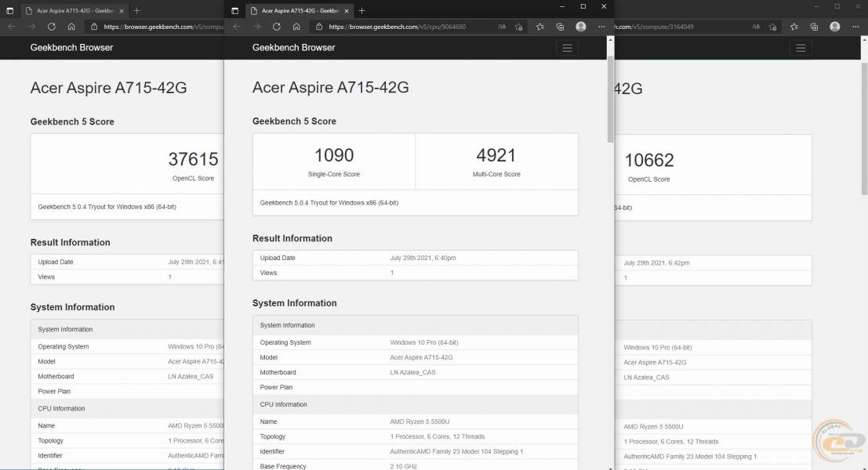
Task: Open Collections in middle window
Action: [x=560, y=27]
